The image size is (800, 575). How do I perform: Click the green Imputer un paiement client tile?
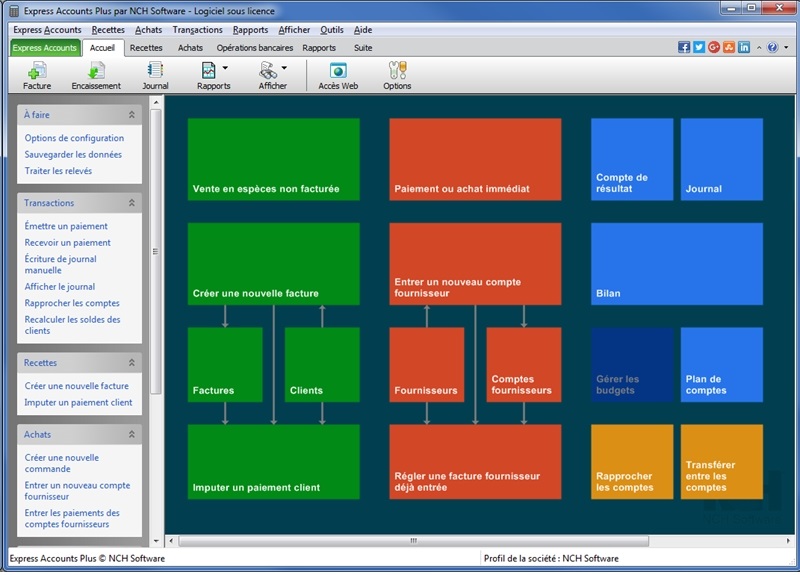(x=273, y=462)
